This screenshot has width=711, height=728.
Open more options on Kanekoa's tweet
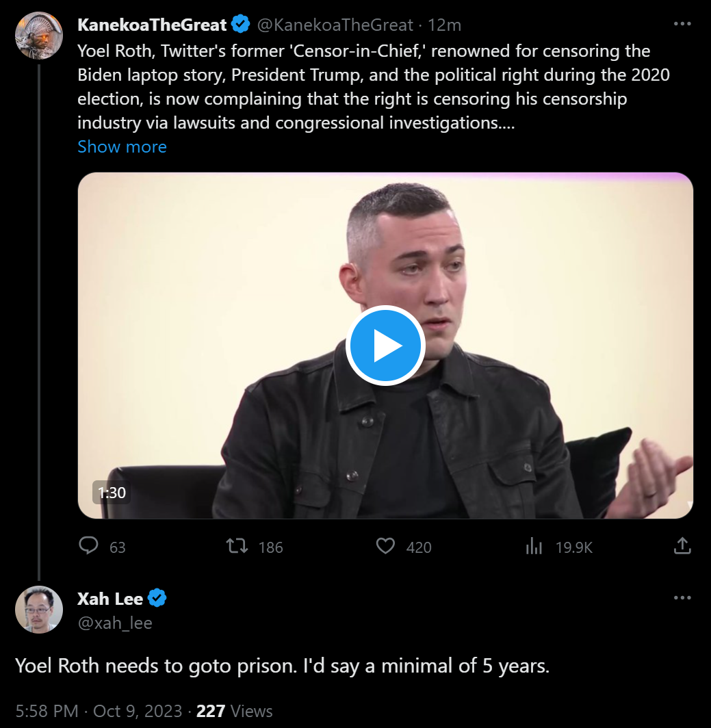(682, 24)
